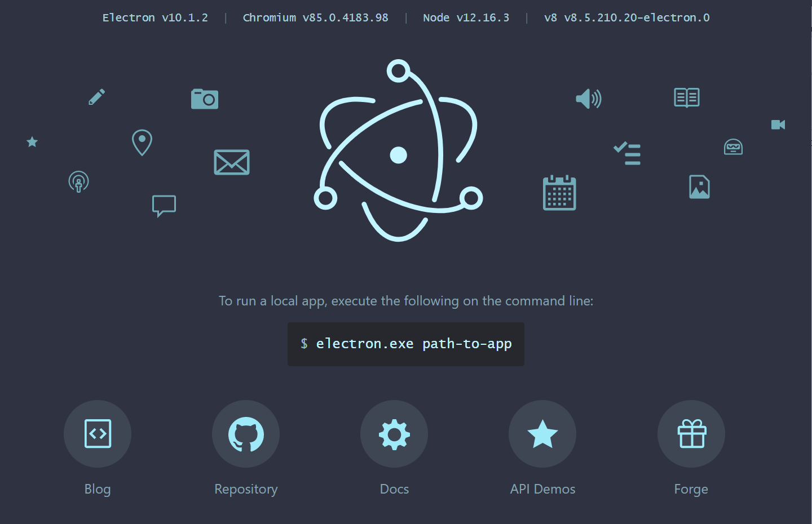Click the envelope mail icon
812x524 pixels.
(x=232, y=162)
